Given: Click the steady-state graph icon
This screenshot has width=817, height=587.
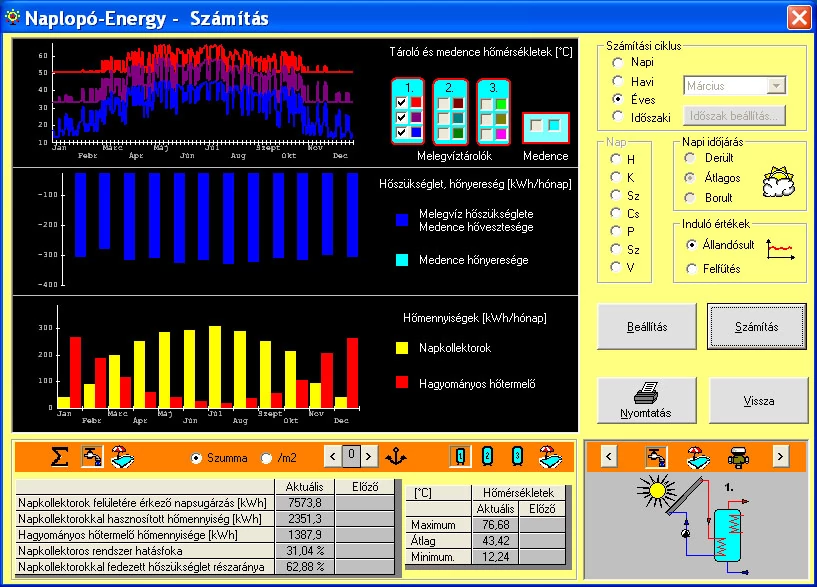Looking at the screenshot, I should pos(780,249).
